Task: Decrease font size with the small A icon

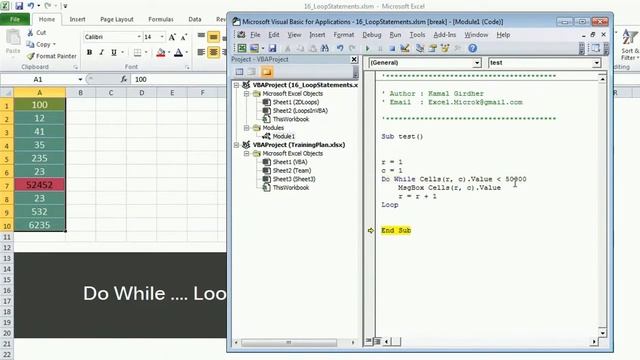Action: 184,37
